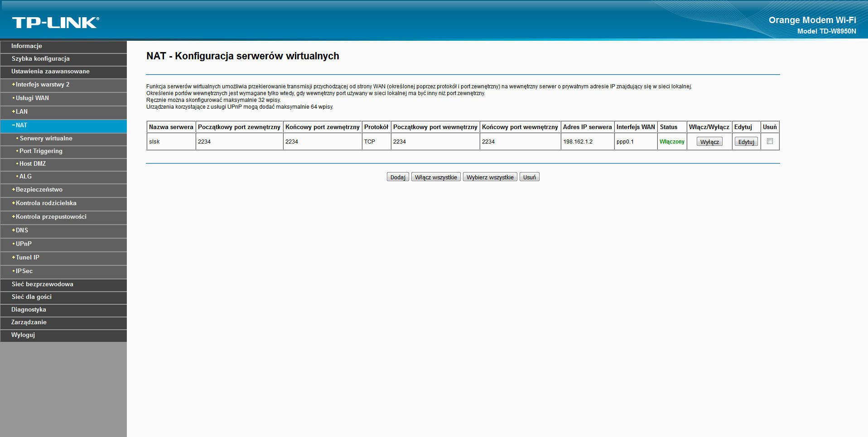Edit the slsk server entry
Screen dimensions: 868x437
[746, 142]
